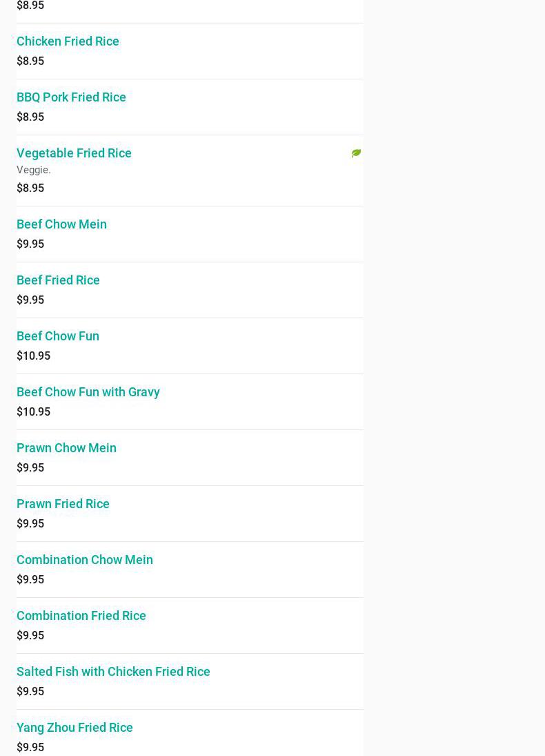Click the Veggie description text
The width and height of the screenshot is (545, 756).
[34, 170]
